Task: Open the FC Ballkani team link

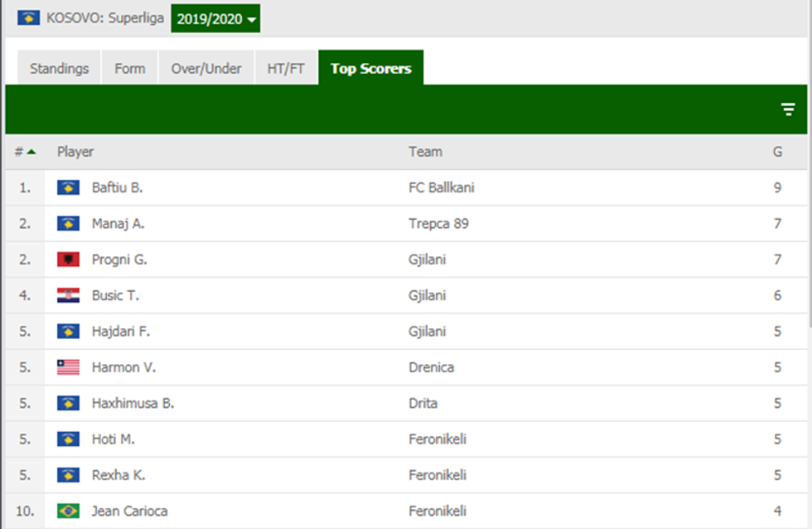Action: click(441, 187)
